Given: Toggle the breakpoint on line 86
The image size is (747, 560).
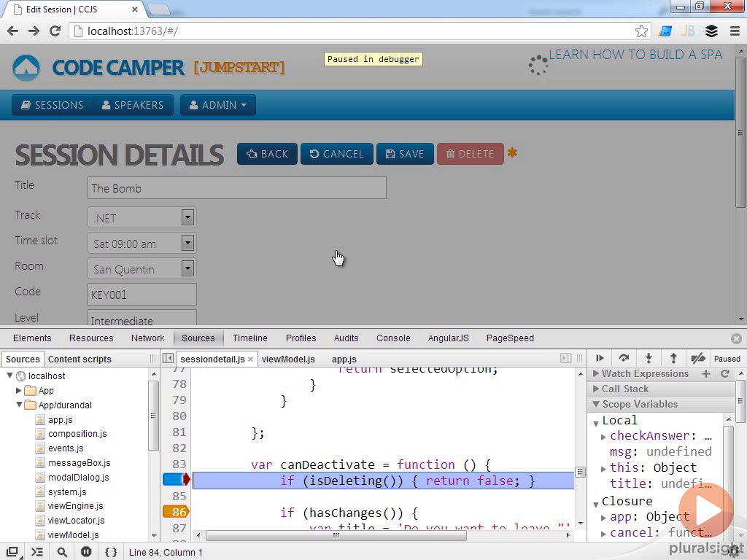Looking at the screenshot, I should [x=176, y=512].
